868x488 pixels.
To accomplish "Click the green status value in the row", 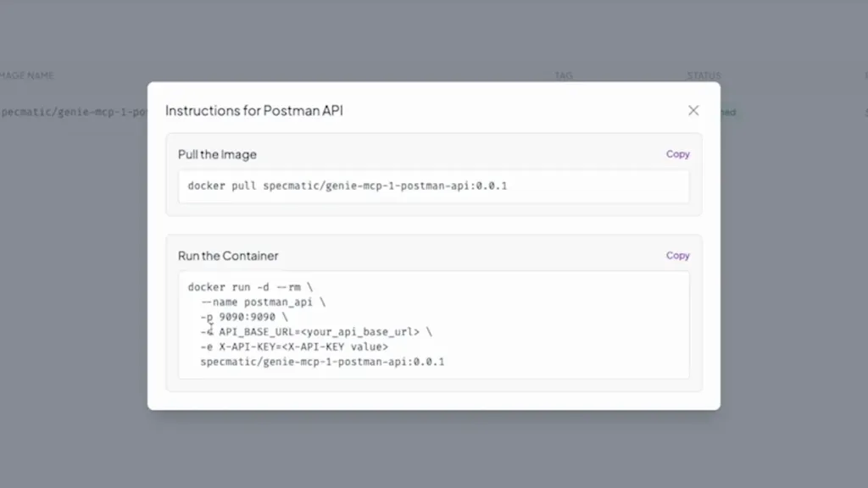I will point(728,113).
